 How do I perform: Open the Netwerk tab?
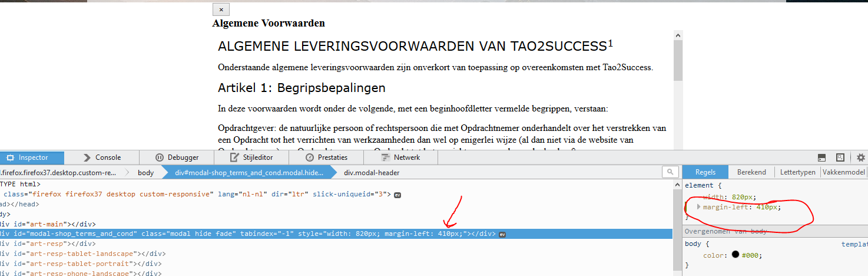click(400, 157)
